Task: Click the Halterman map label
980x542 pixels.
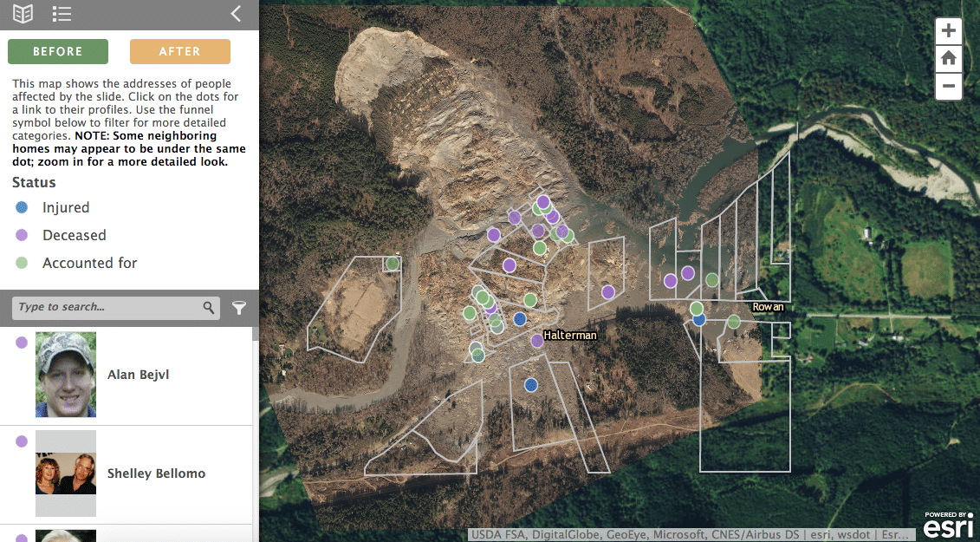Action: (570, 336)
